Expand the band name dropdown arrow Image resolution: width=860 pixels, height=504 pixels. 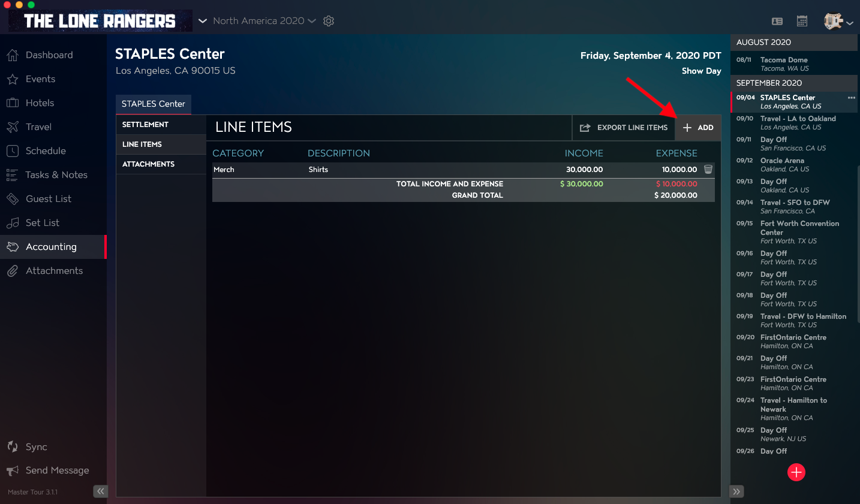point(203,21)
